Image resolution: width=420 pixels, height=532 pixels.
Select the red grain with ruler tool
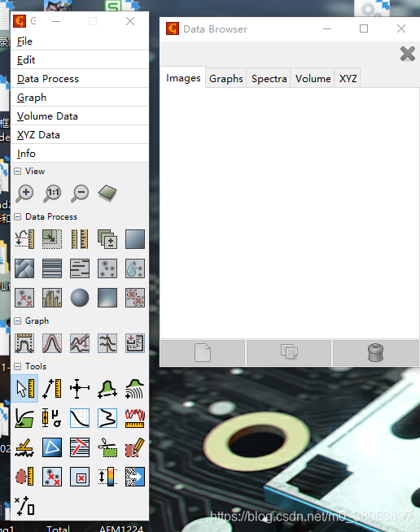pyautogui.click(x=24, y=477)
